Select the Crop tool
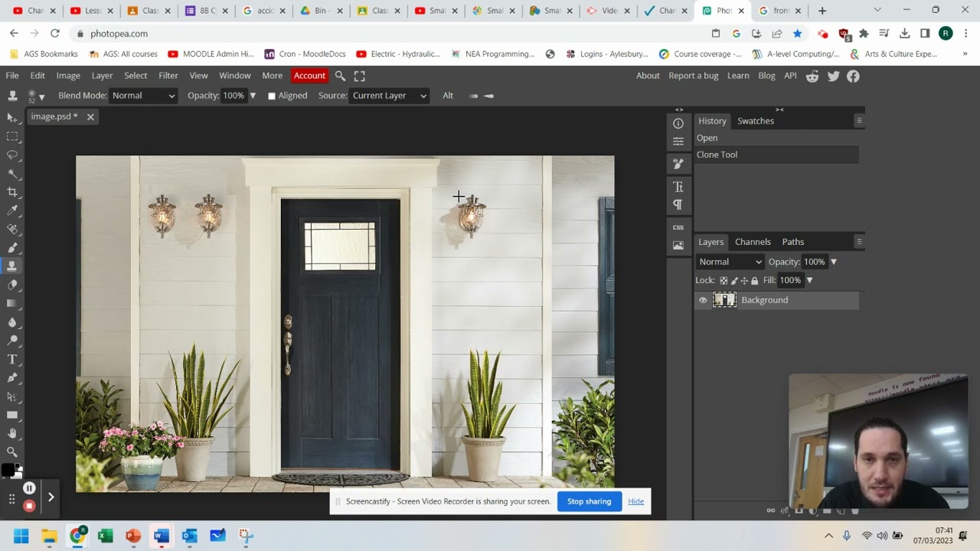980x551 pixels. (12, 192)
